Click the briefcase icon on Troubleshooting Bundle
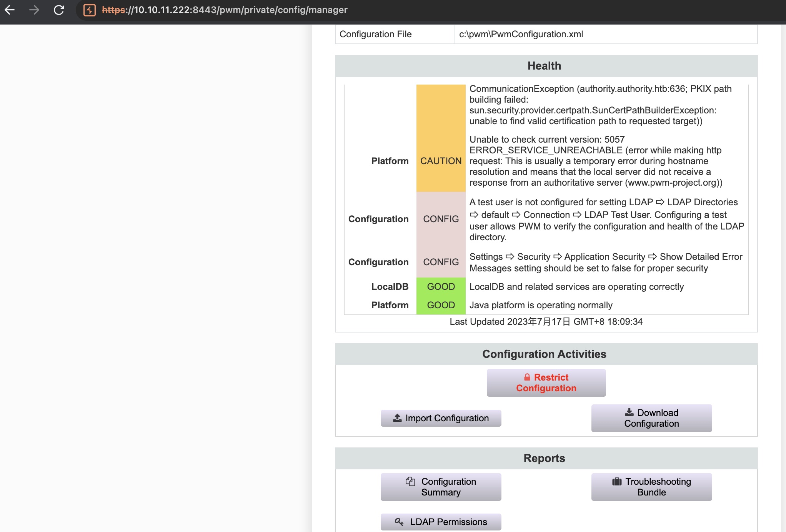The width and height of the screenshot is (786, 532). pyautogui.click(x=617, y=482)
